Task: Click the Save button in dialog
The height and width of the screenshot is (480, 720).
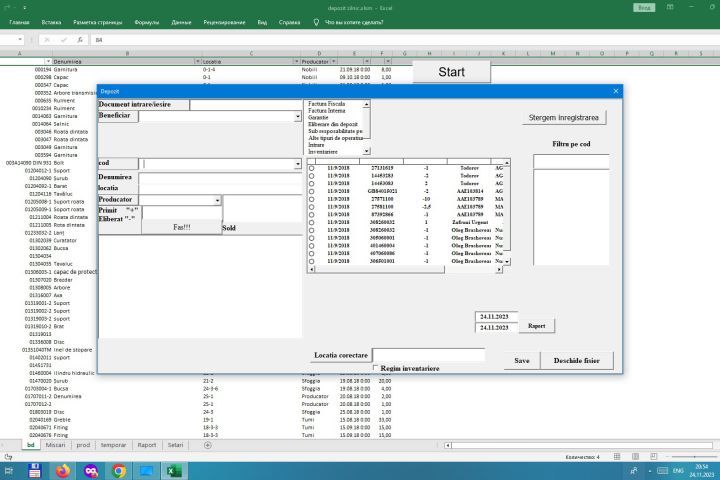Action: (x=522, y=361)
